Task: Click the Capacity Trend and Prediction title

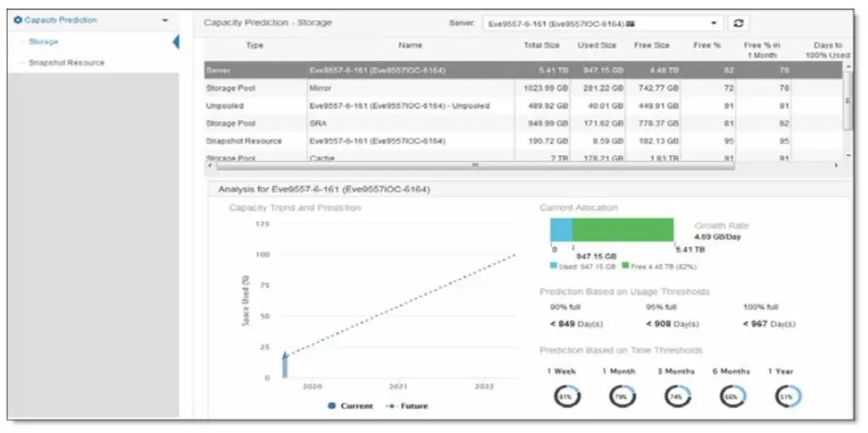Action: click(295, 208)
